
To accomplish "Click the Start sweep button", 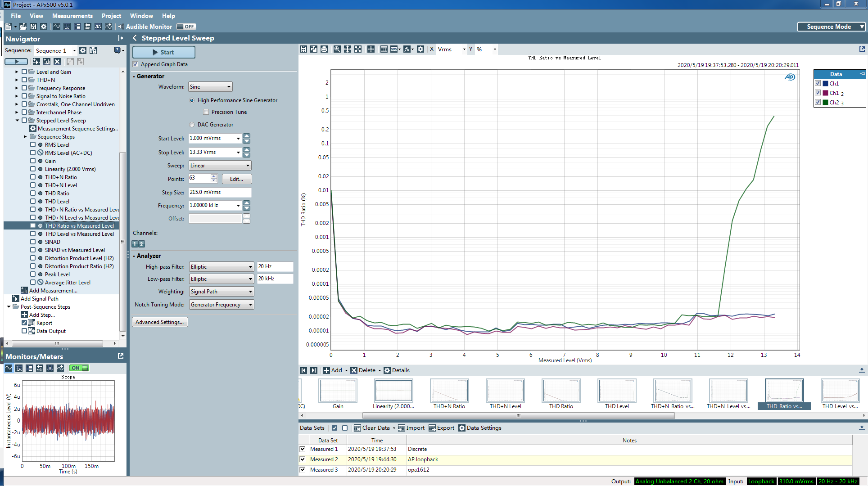I will 164,52.
